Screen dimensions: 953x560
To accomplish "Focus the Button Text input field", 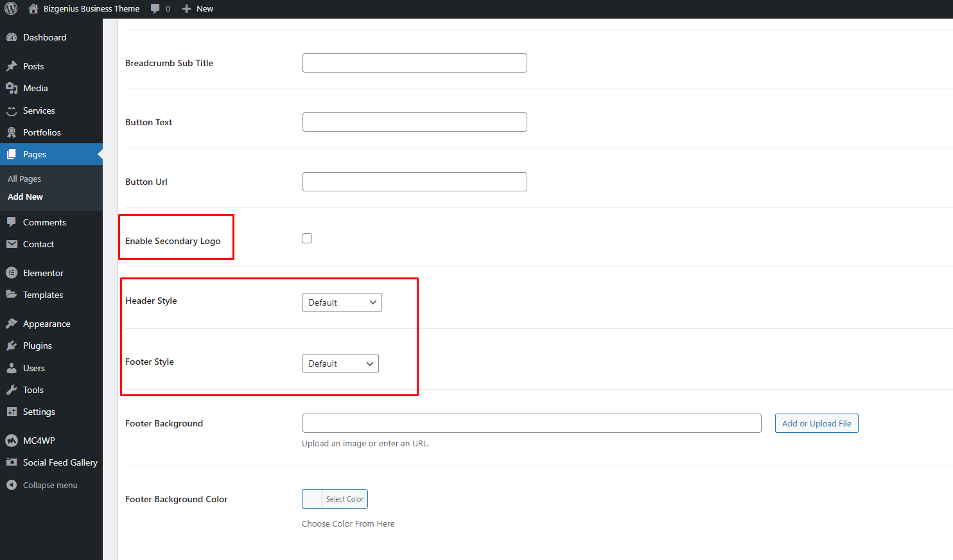I will [x=415, y=122].
